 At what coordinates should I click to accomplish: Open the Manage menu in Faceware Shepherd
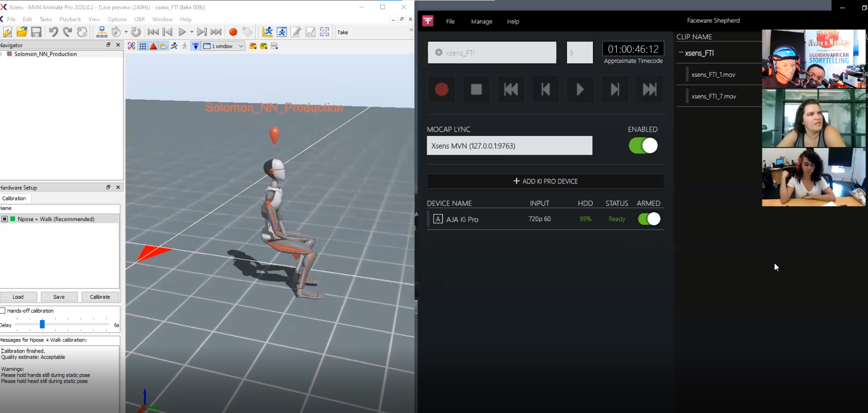pos(482,22)
